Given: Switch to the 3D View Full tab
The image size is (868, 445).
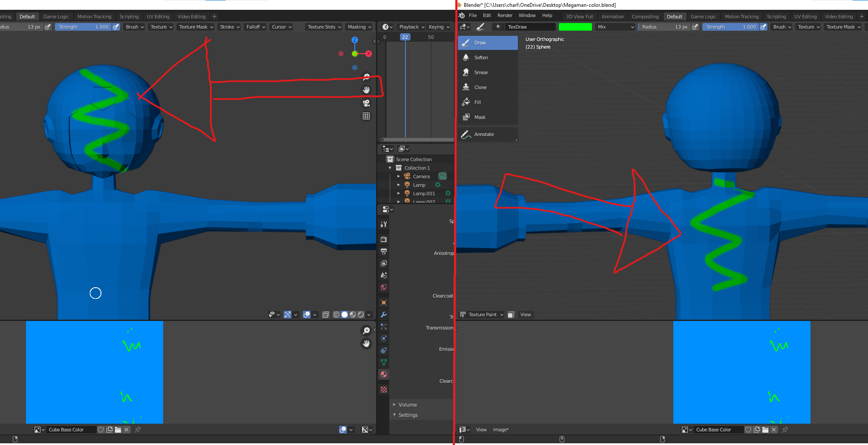Looking at the screenshot, I should [579, 17].
